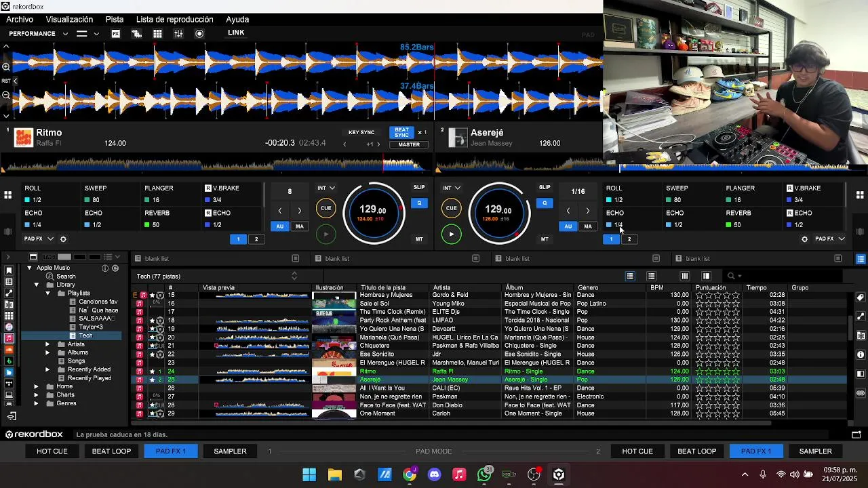
Task: Open Lista de reproducción menu
Action: click(x=175, y=20)
